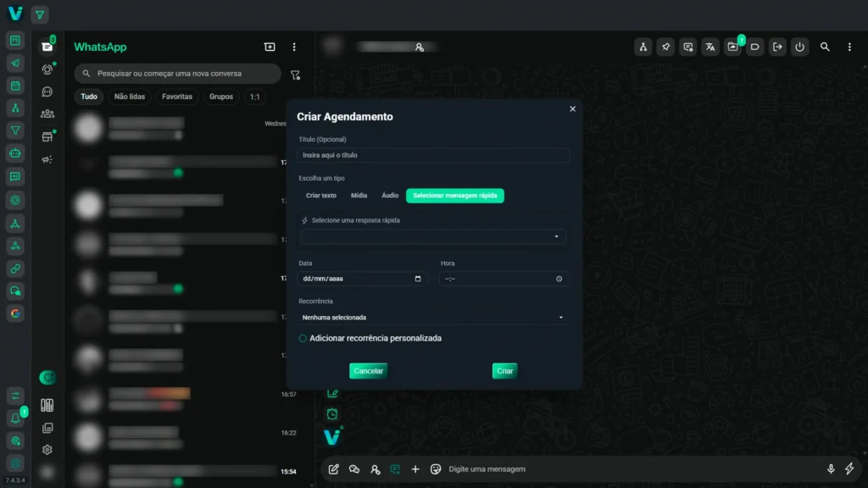The height and width of the screenshot is (488, 868).
Task: Click the power icon in chat header
Action: [x=799, y=47]
